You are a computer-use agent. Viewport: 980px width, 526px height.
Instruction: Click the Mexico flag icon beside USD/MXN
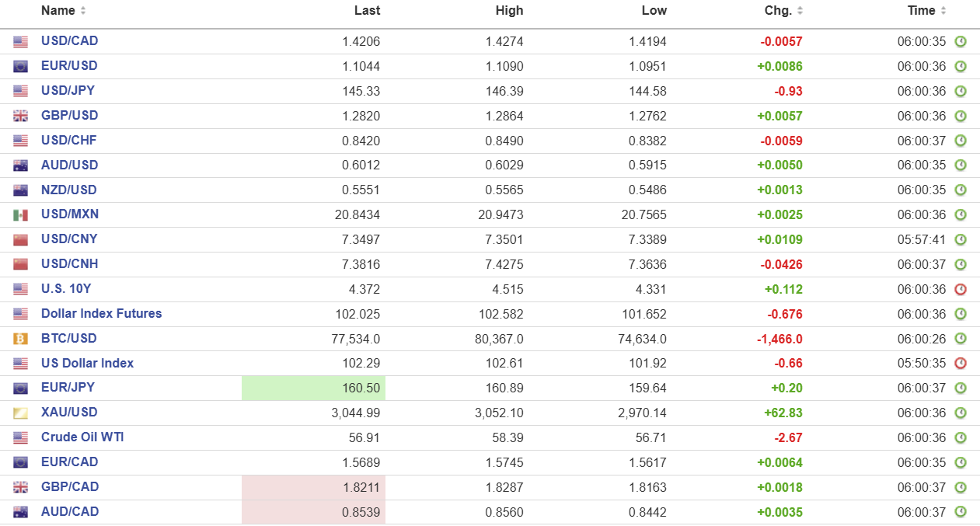pos(20,215)
